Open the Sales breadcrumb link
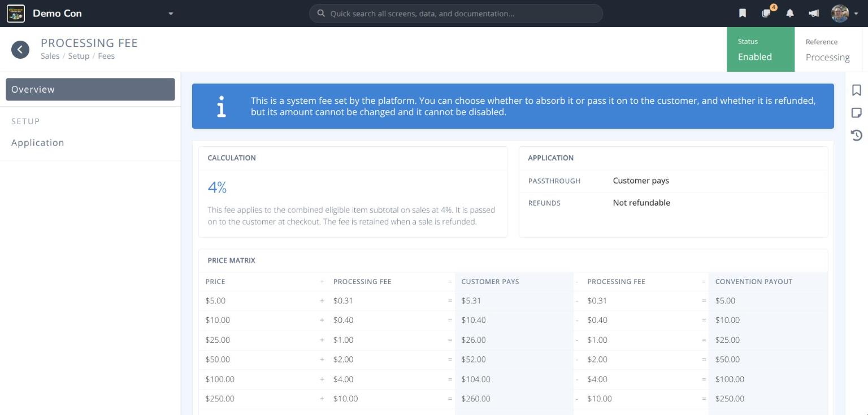 (x=50, y=56)
